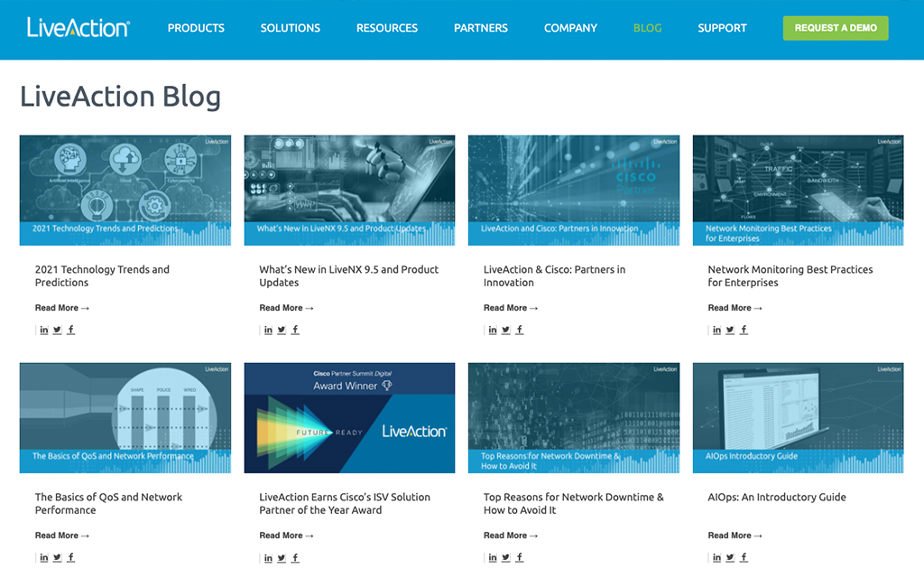Share ISV Solution Partner Award post on Twitter
Image resolution: width=924 pixels, height=578 pixels.
pyautogui.click(x=282, y=558)
